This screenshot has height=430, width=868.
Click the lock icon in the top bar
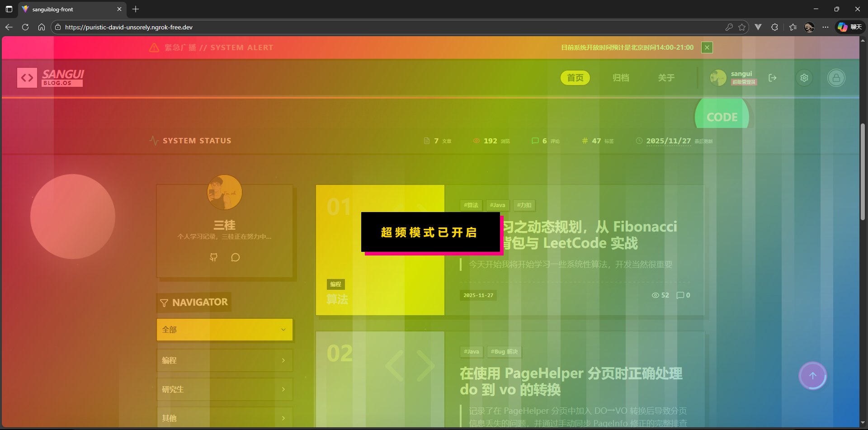pos(836,77)
